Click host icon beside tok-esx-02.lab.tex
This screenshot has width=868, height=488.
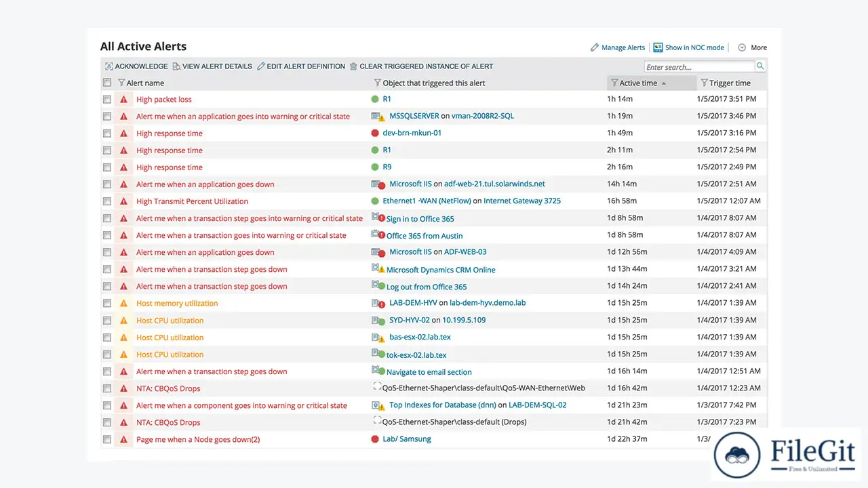click(378, 354)
